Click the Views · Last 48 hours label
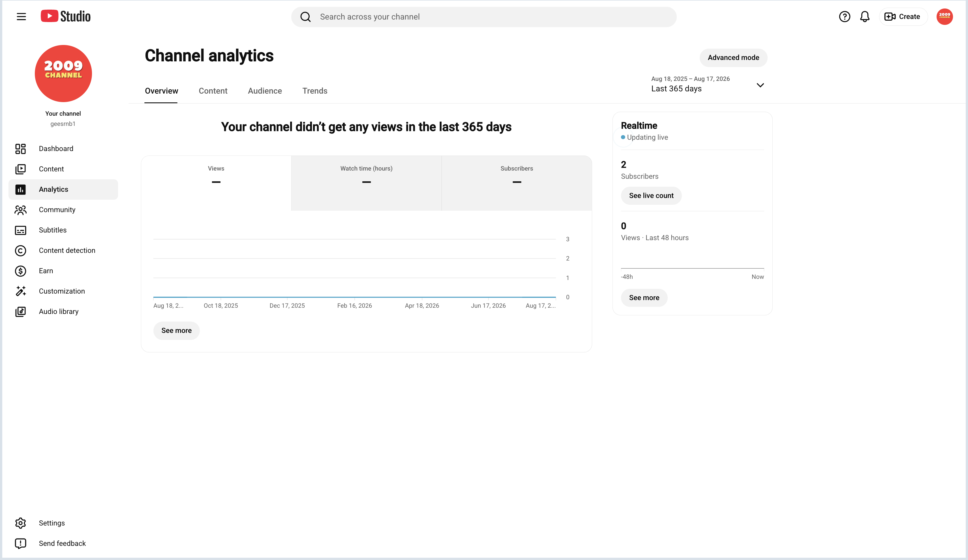968x560 pixels. pyautogui.click(x=655, y=238)
